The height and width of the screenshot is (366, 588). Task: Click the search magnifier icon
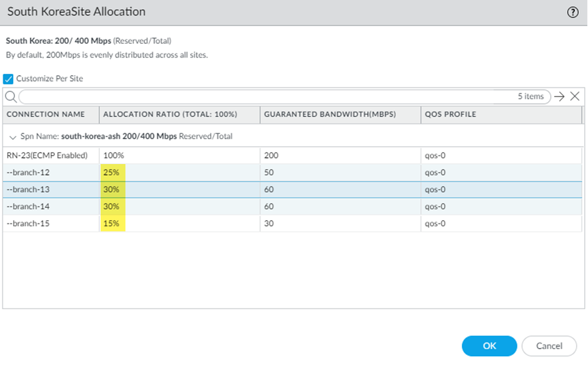point(10,97)
